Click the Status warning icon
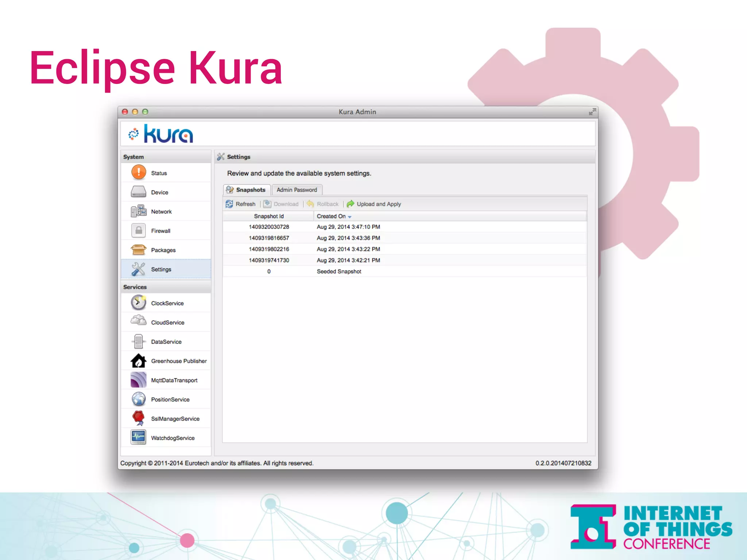 (139, 172)
